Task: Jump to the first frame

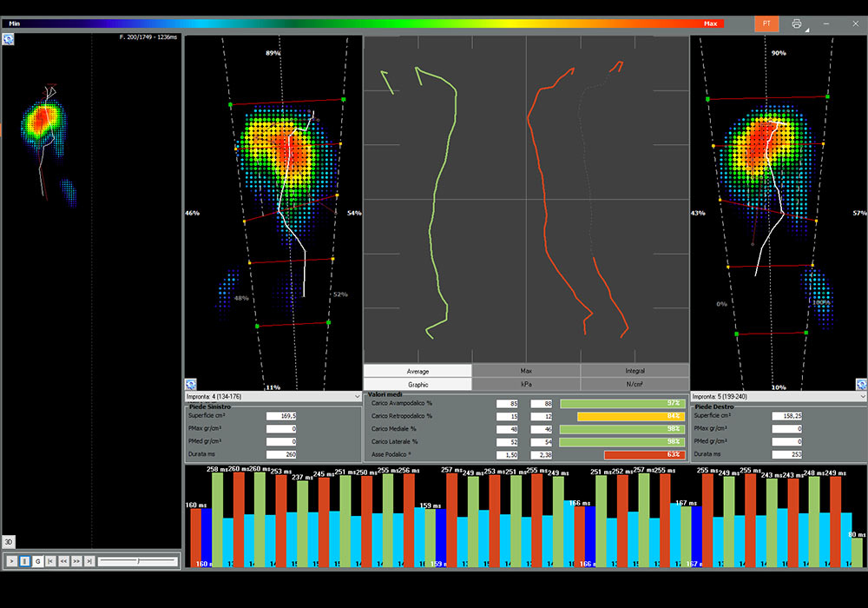Action: (50, 561)
